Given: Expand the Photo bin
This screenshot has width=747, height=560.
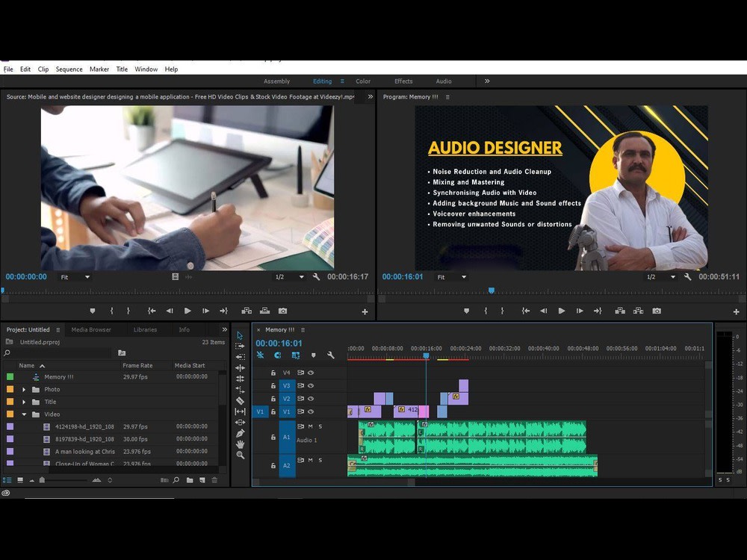Looking at the screenshot, I should tap(24, 390).
